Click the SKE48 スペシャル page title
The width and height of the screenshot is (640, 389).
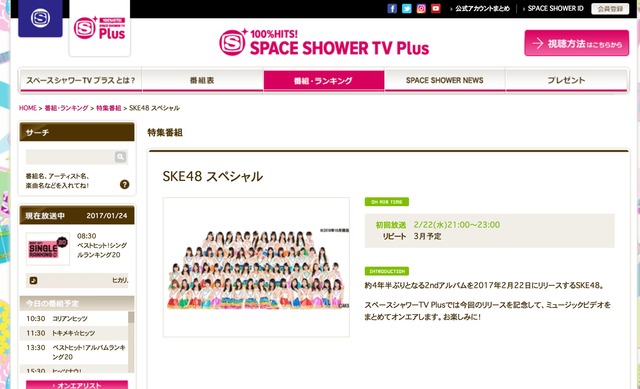212,176
